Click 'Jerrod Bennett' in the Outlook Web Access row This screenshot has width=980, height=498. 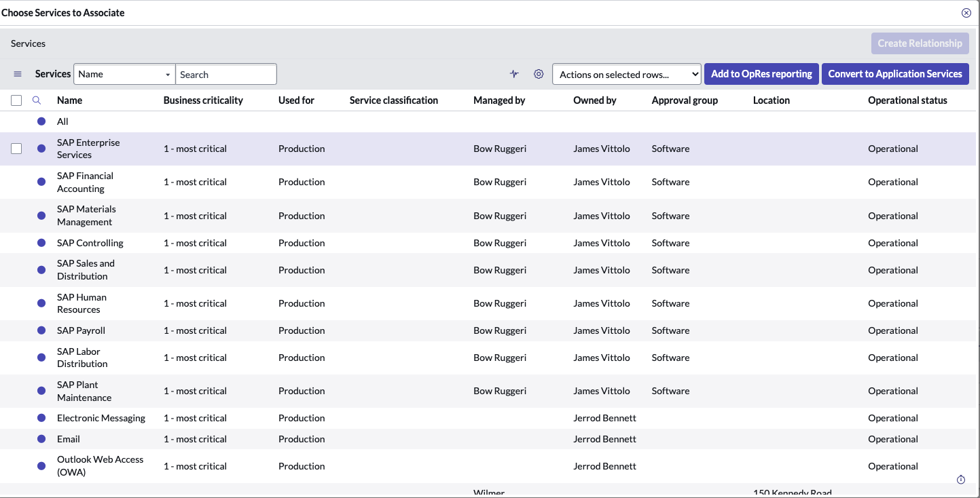tap(604, 466)
